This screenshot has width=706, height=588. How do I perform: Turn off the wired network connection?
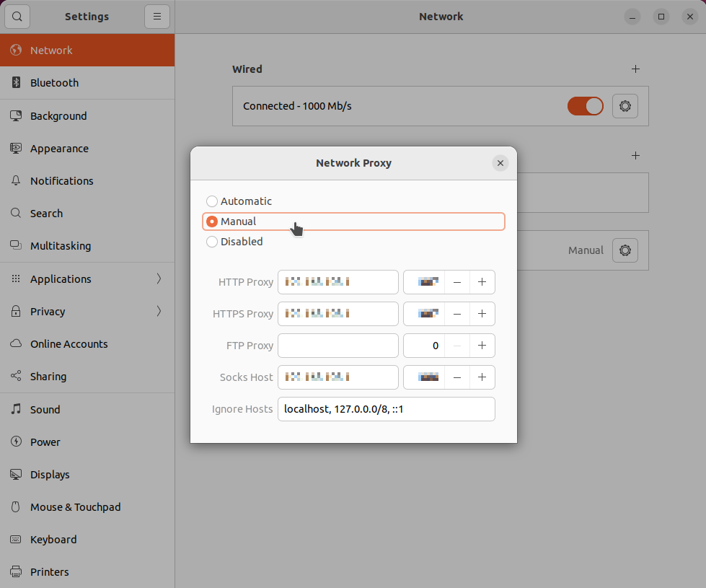coord(586,105)
